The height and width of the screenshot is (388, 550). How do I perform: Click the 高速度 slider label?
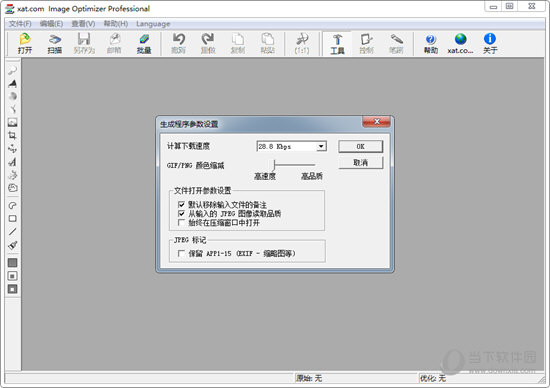pyautogui.click(x=265, y=176)
